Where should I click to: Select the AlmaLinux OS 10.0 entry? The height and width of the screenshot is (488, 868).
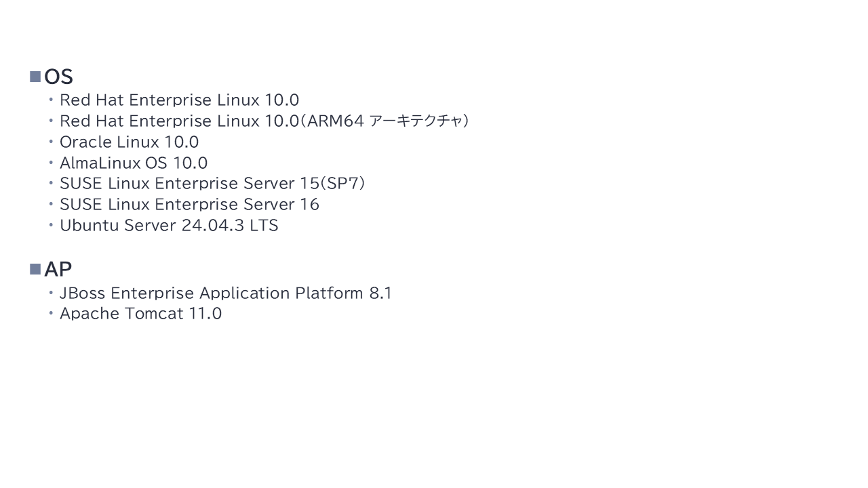click(x=134, y=163)
